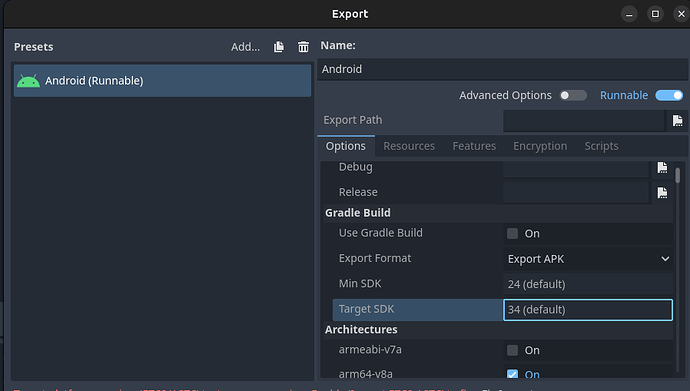
Task: Browse for Export Path file
Action: point(677,120)
